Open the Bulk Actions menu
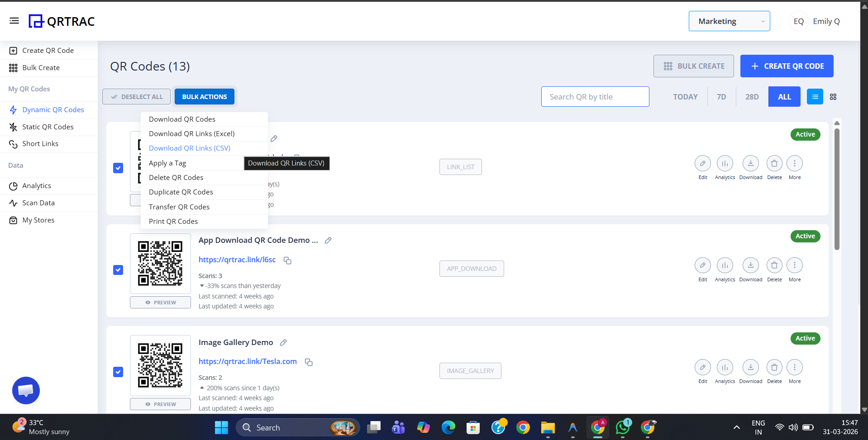The width and height of the screenshot is (868, 440). tap(204, 96)
